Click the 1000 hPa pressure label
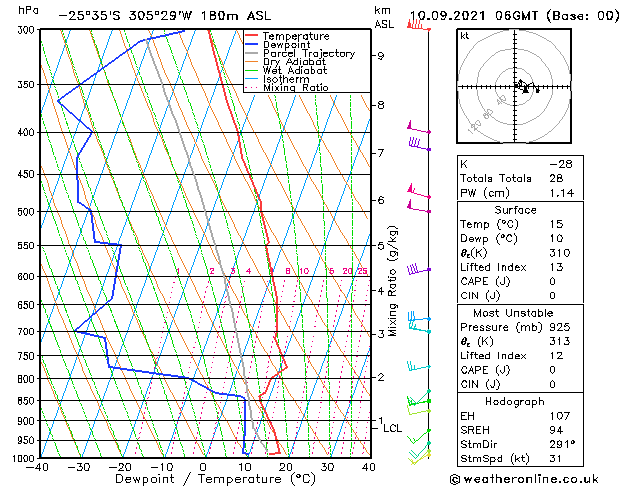629x486 pixels. [x=26, y=458]
